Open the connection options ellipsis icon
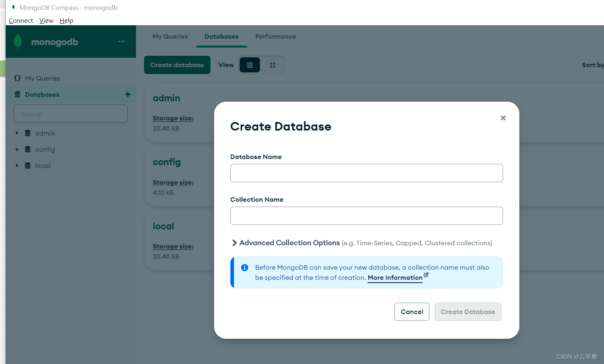Image resolution: width=604 pixels, height=364 pixels. tap(121, 41)
